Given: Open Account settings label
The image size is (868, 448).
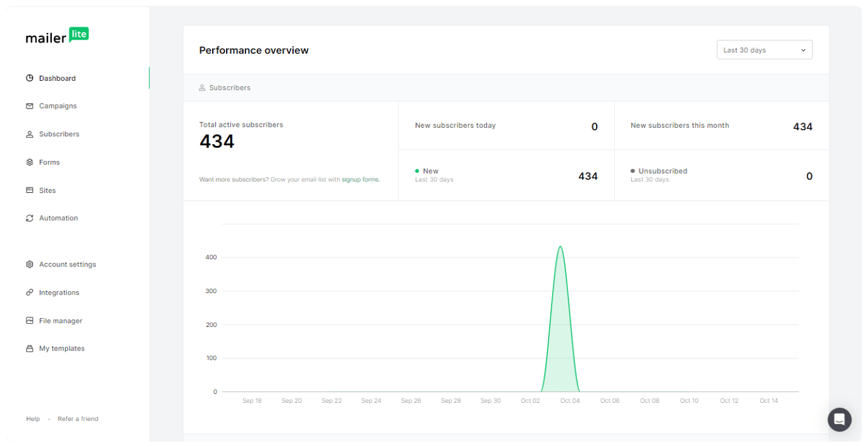Looking at the screenshot, I should click(x=68, y=264).
